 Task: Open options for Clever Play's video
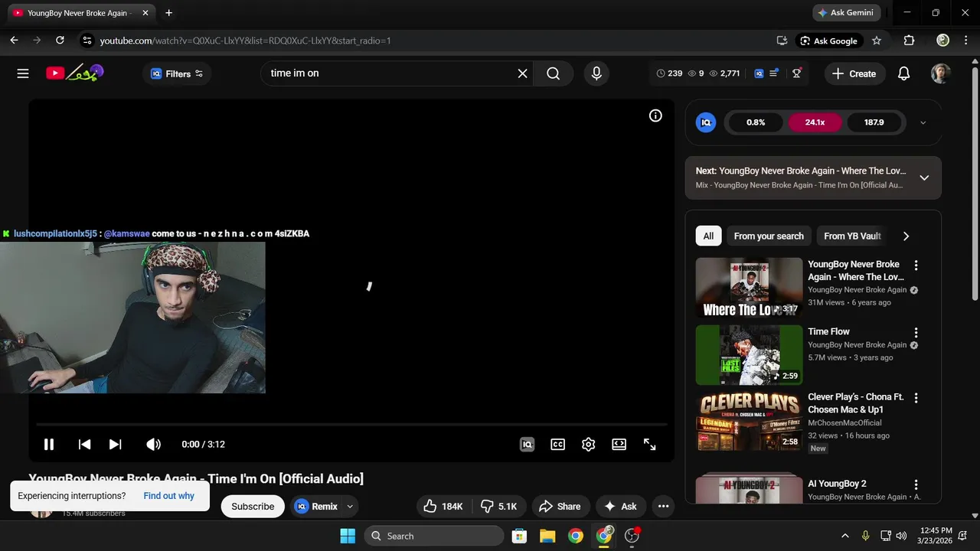[916, 398]
